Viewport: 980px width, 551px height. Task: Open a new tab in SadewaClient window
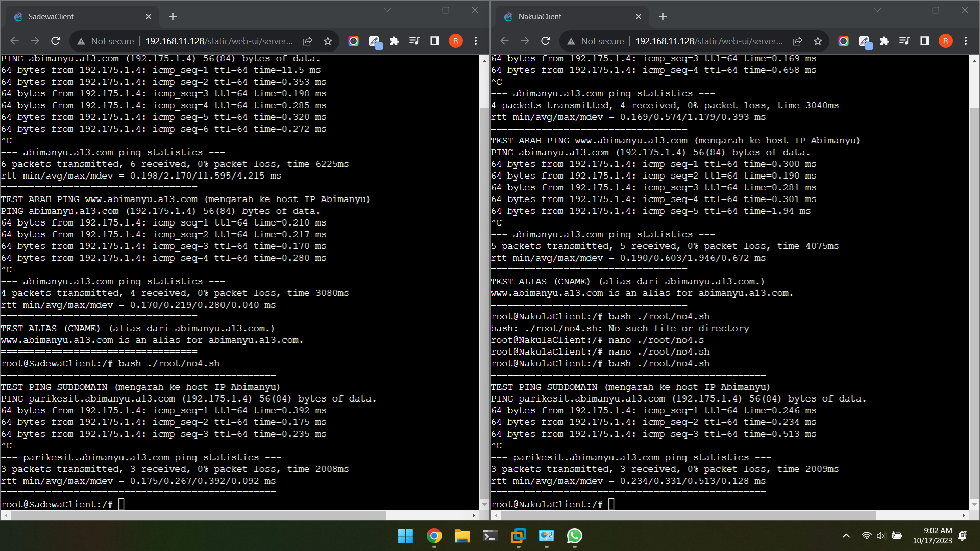[x=173, y=17]
